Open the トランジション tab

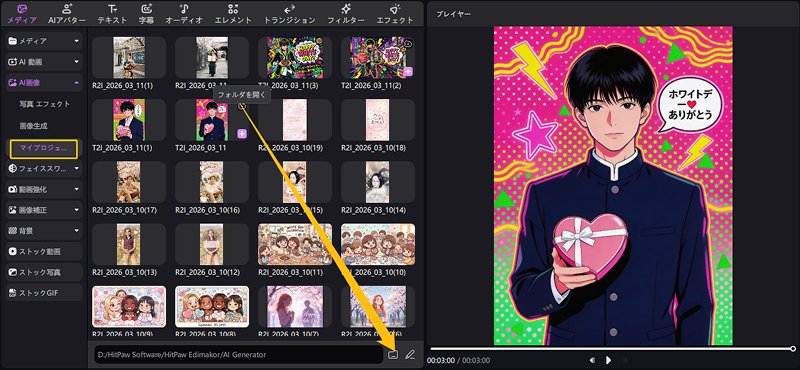pos(289,14)
